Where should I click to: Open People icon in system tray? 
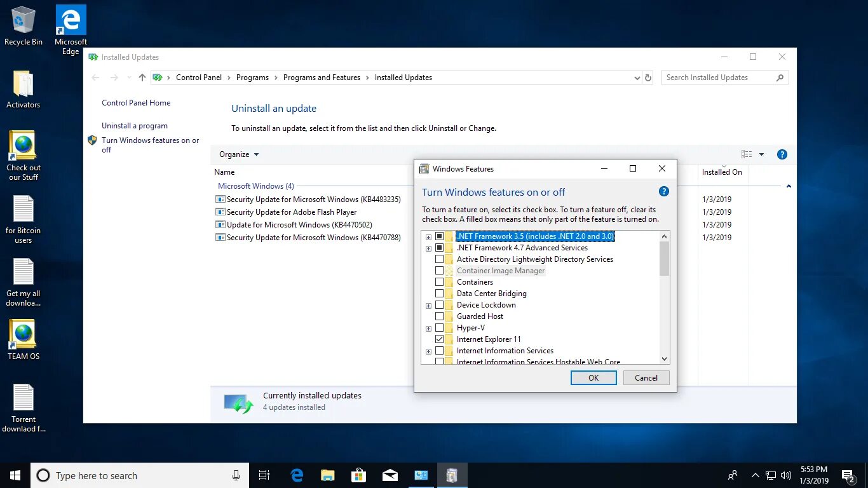(x=733, y=475)
